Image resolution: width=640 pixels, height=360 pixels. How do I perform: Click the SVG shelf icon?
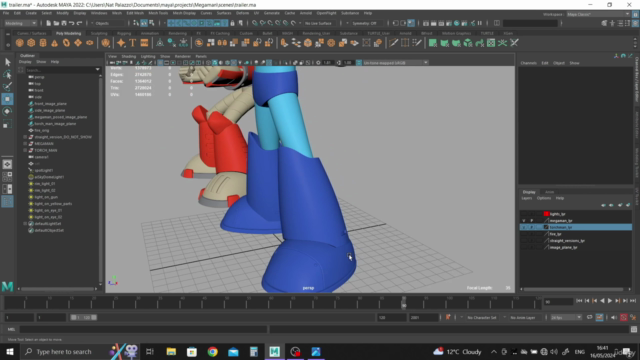[x=144, y=43]
